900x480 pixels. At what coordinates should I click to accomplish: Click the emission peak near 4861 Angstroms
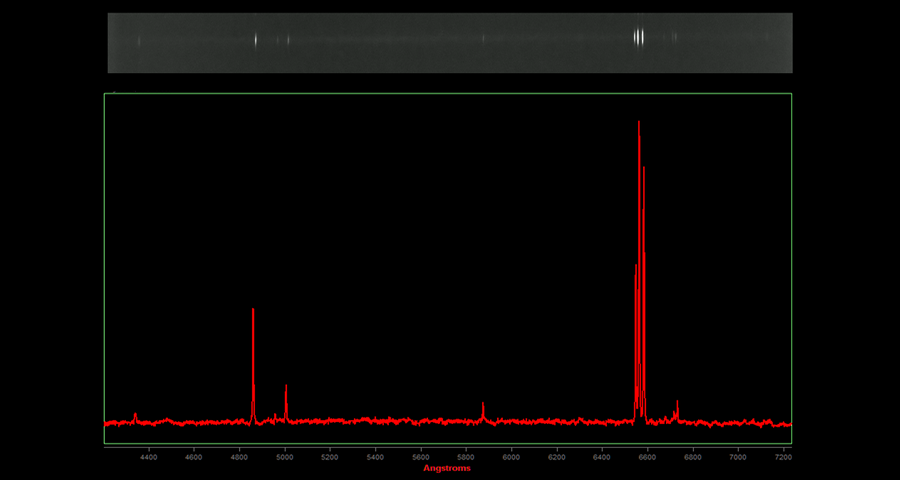point(253,312)
